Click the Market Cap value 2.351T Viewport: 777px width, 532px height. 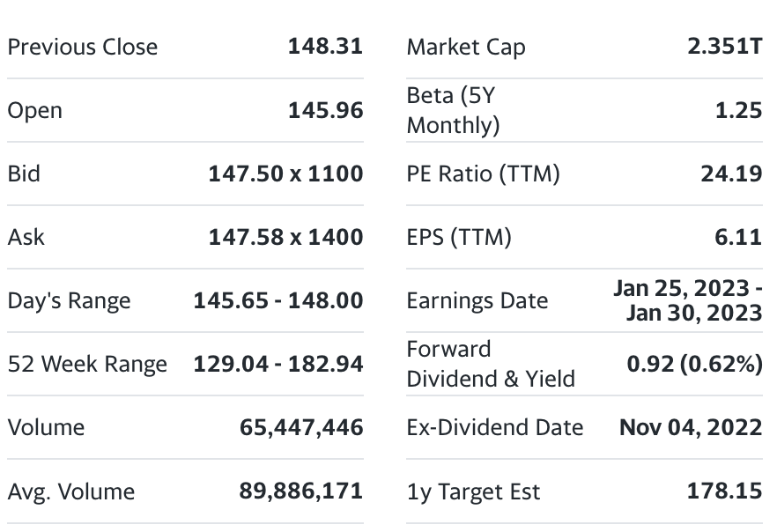click(725, 46)
